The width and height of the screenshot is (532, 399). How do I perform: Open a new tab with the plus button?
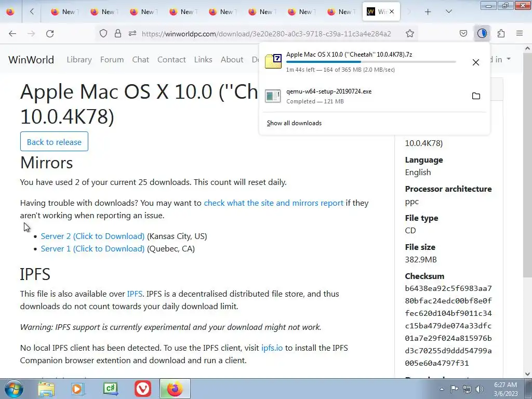428,12
